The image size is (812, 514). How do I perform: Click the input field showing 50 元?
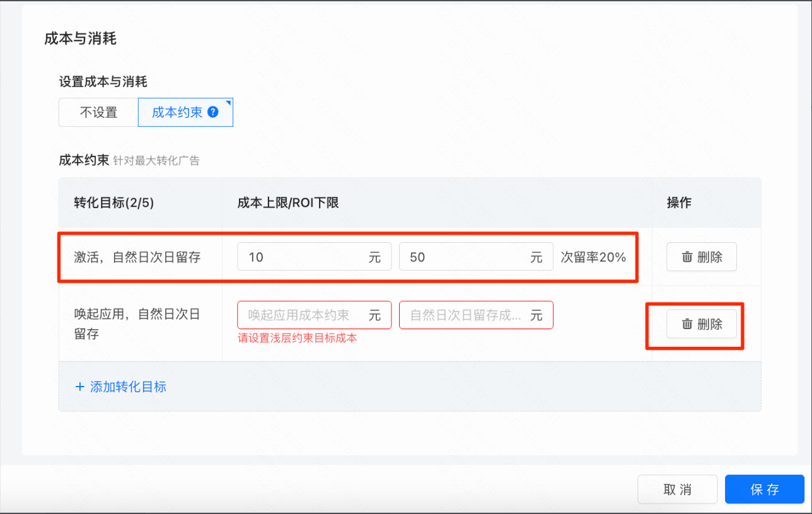tap(476, 257)
